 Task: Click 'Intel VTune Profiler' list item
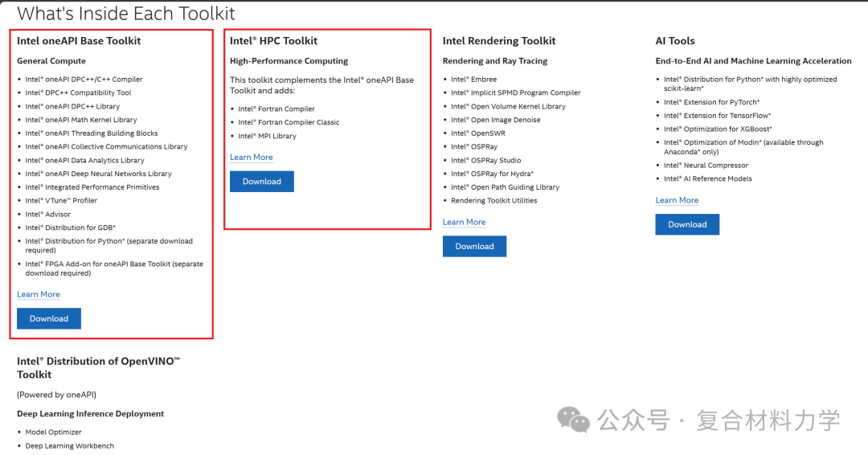[61, 201]
